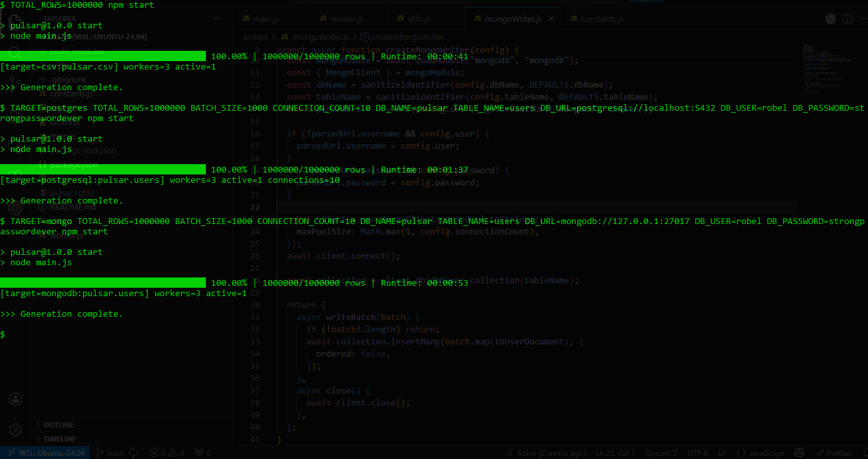Open the Manage gear icon
Viewport: 868px width, 459px height.
click(15, 429)
